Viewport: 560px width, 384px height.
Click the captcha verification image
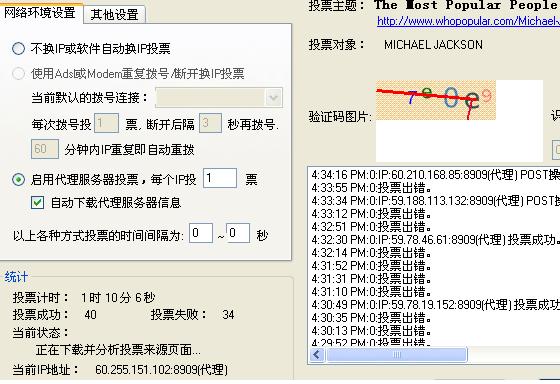(x=436, y=100)
